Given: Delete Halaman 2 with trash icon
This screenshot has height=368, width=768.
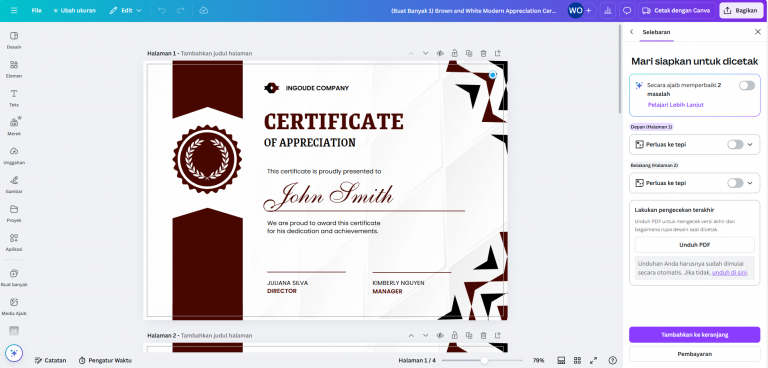Looking at the screenshot, I should 483,336.
